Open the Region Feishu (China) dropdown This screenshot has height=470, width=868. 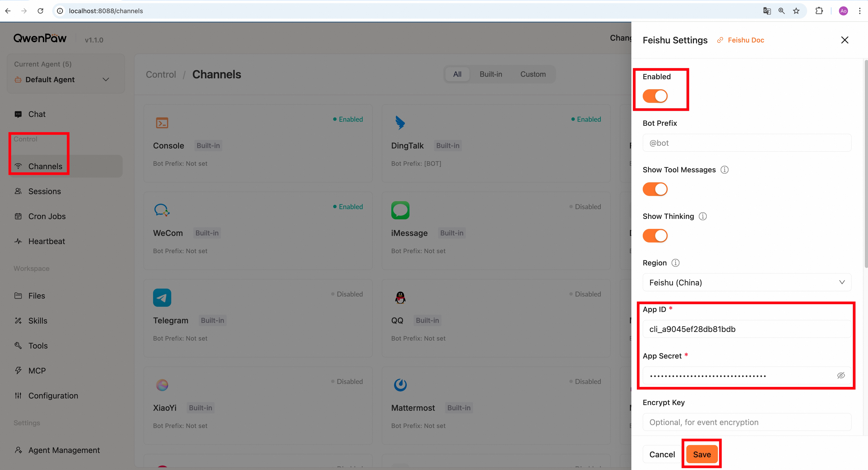click(x=747, y=282)
